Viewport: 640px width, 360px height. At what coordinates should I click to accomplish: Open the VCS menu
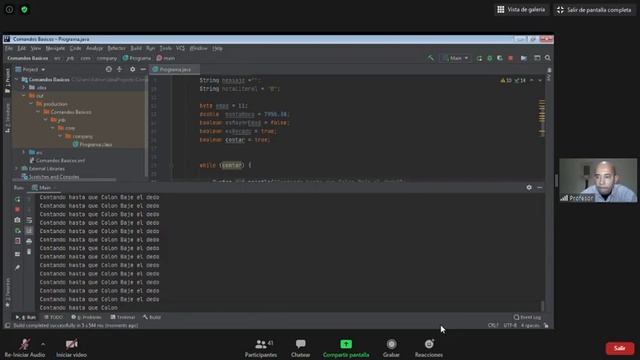[180, 48]
